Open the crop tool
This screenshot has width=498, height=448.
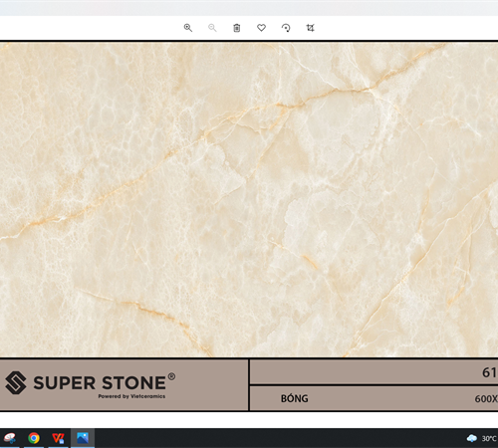[311, 28]
